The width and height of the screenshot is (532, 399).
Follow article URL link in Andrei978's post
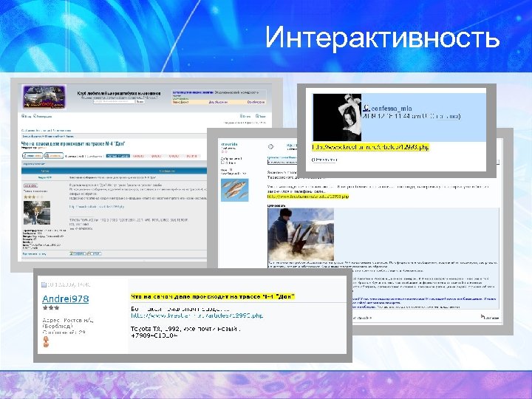[x=197, y=316]
